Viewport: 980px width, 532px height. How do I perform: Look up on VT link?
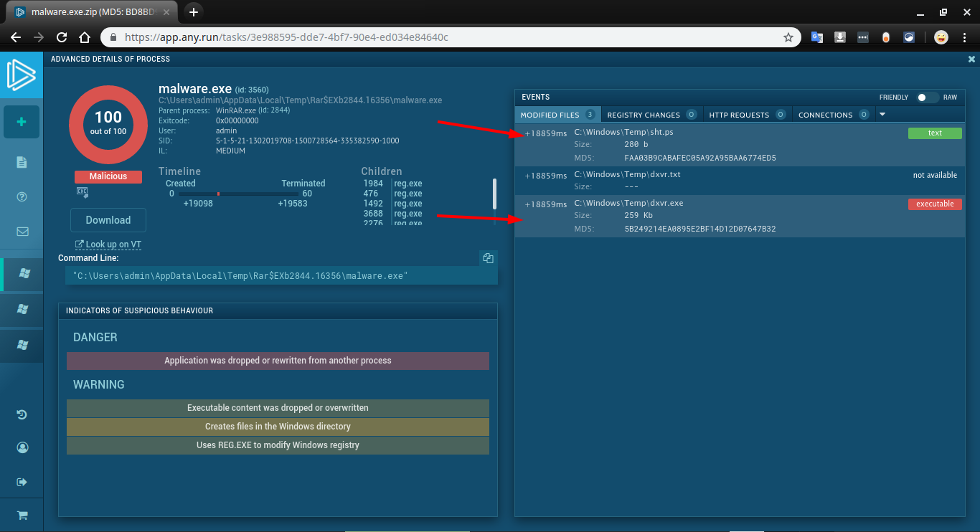pos(108,244)
